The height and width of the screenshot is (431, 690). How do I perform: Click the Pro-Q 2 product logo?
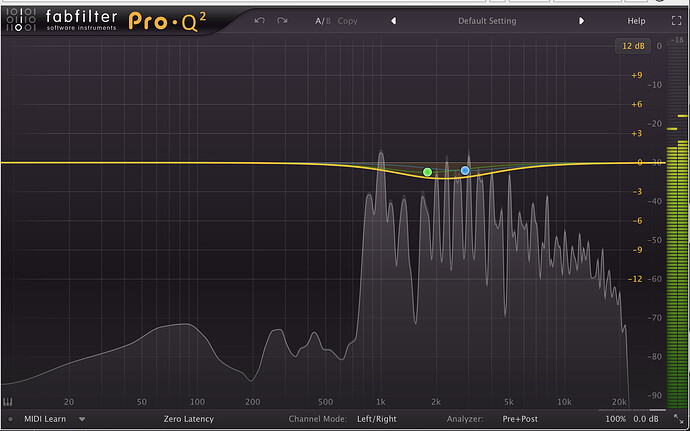pyautogui.click(x=167, y=21)
